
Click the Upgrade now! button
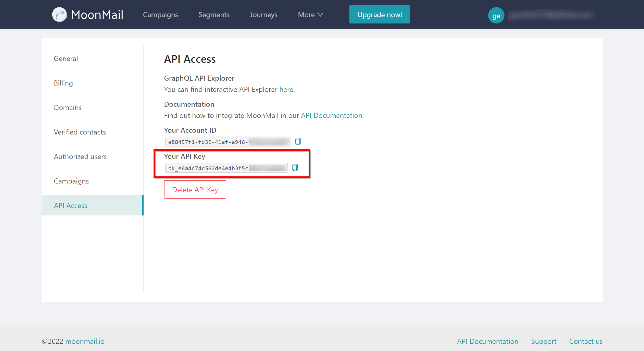point(380,14)
